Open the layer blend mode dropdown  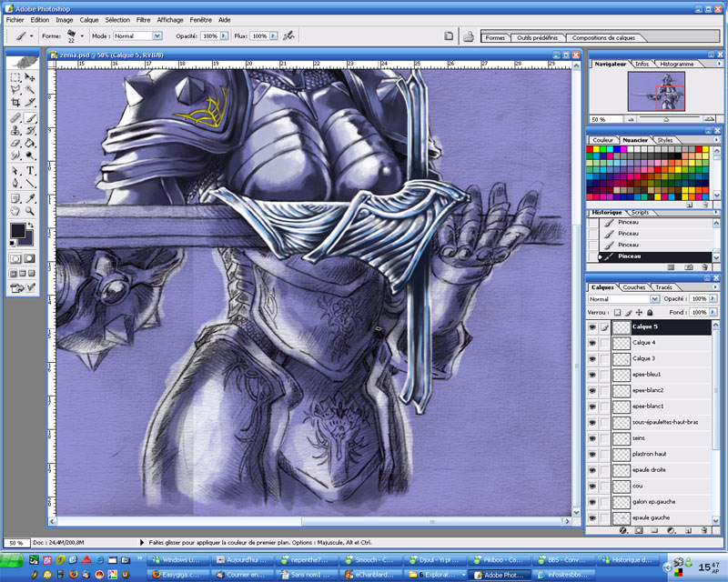654,299
